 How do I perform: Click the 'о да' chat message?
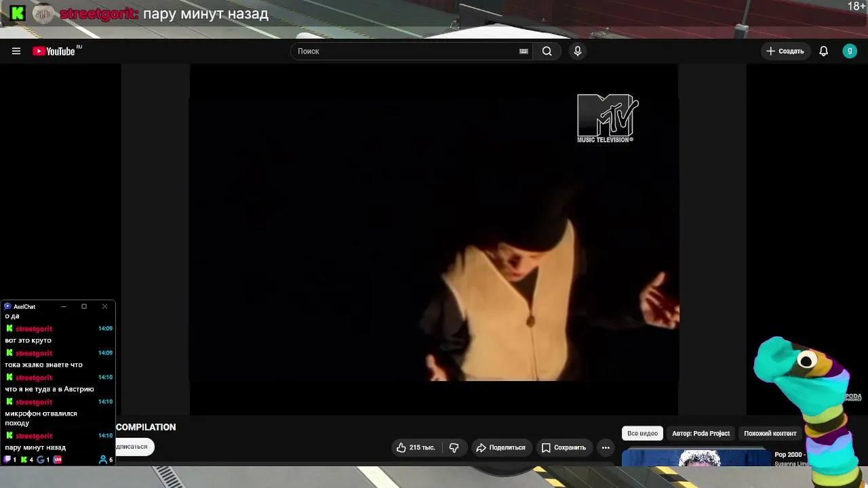pos(12,316)
